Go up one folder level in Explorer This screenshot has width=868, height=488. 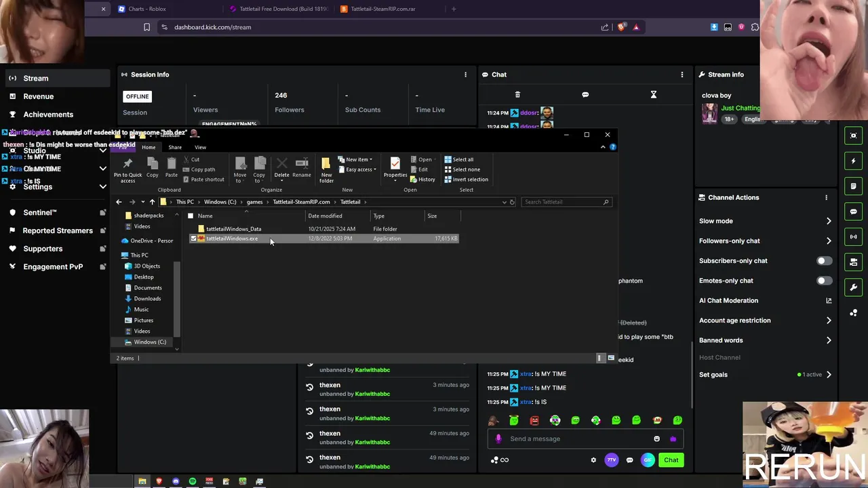pos(152,202)
